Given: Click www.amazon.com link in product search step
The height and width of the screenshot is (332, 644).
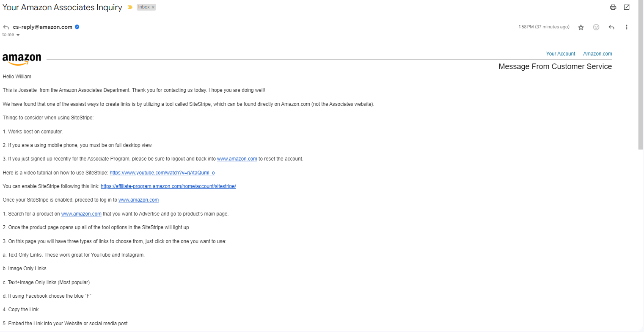Looking at the screenshot, I should (x=81, y=214).
